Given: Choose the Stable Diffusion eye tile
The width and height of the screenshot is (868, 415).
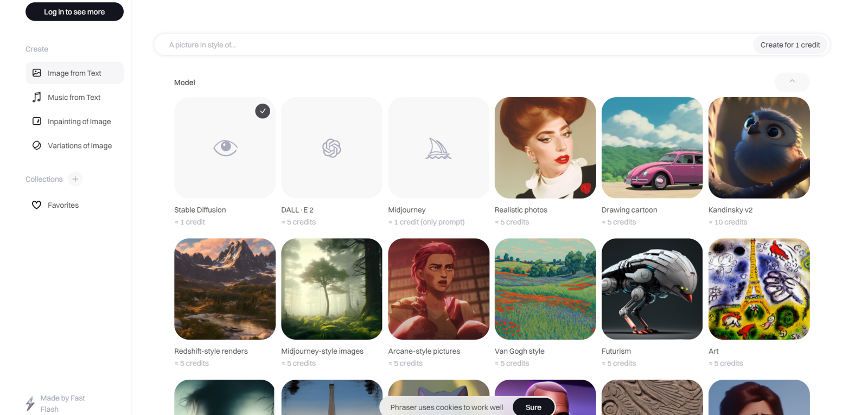Looking at the screenshot, I should pyautogui.click(x=225, y=148).
